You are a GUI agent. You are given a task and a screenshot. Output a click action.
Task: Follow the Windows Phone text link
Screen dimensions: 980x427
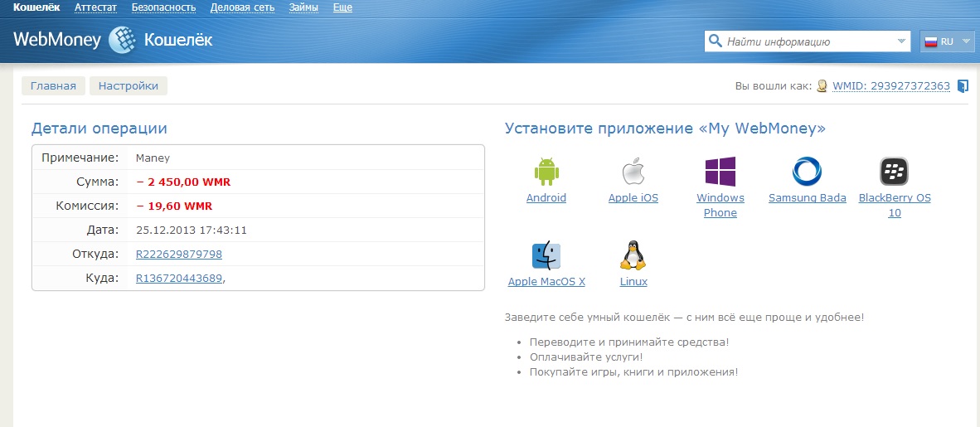point(720,205)
